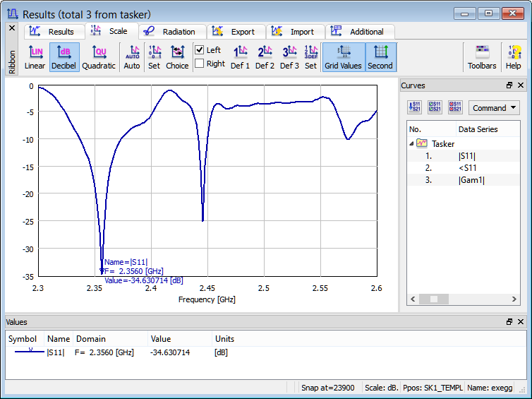Collapse the Tasker tree node
The height and width of the screenshot is (399, 532).
coord(411,143)
